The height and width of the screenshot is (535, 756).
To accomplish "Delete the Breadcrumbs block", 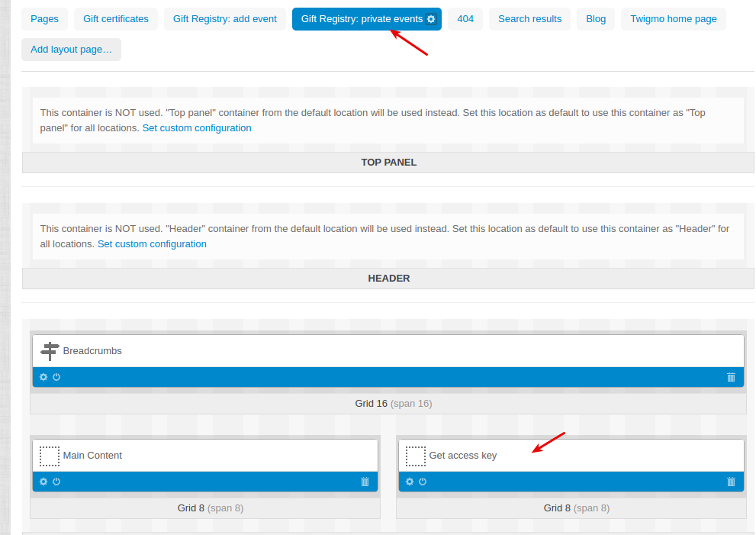I will pyautogui.click(x=731, y=377).
